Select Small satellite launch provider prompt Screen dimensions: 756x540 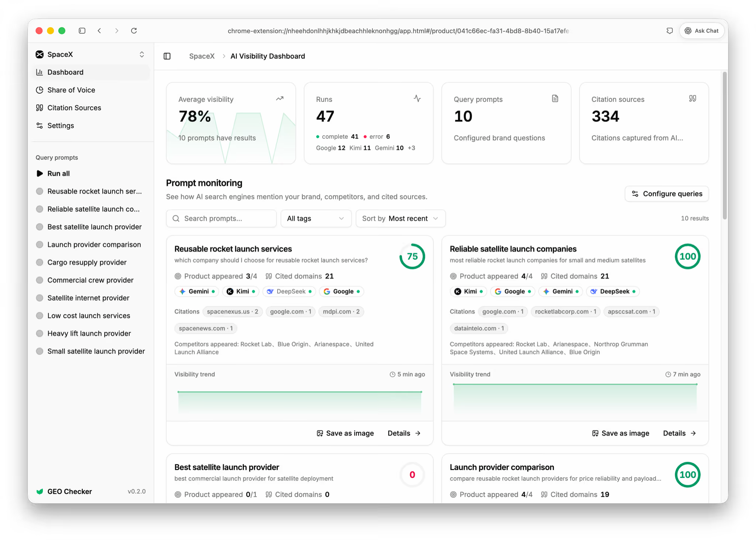pyautogui.click(x=91, y=351)
